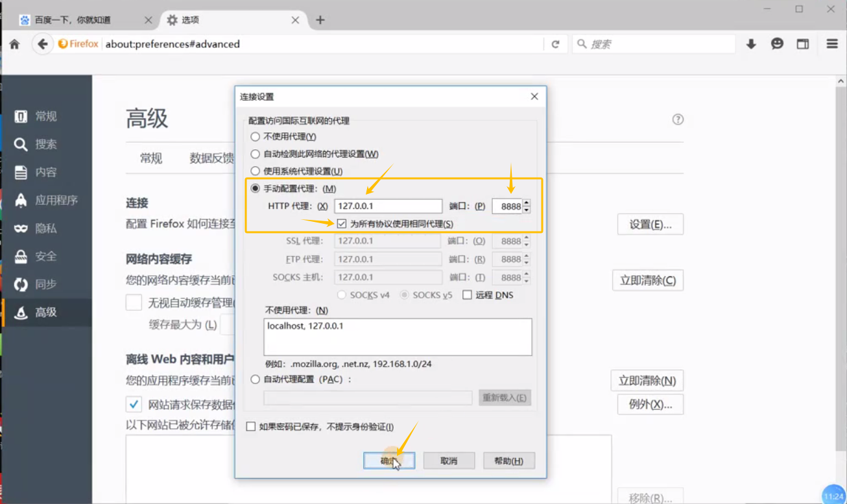
Task: Close the 百度一下 browser tab
Action: 148,20
